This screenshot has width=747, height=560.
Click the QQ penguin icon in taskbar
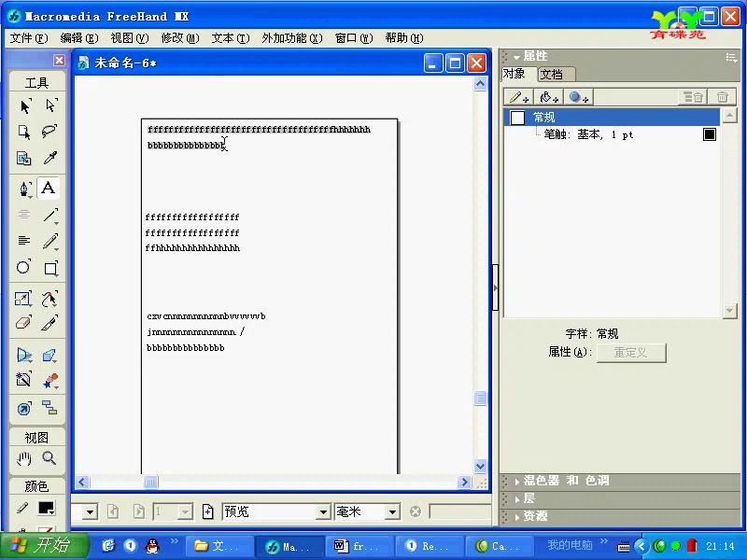(x=152, y=546)
